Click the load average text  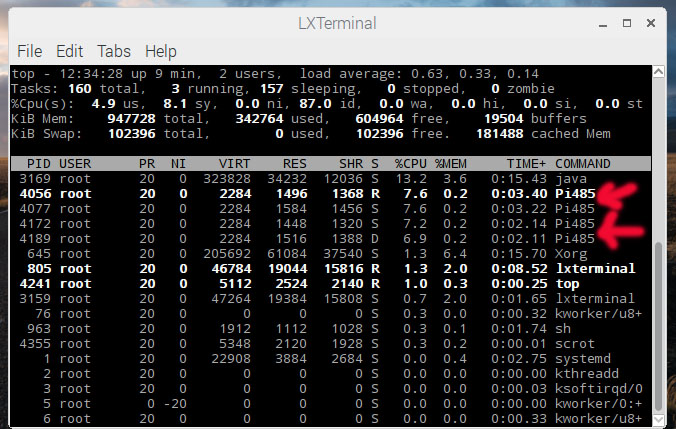click(419, 74)
